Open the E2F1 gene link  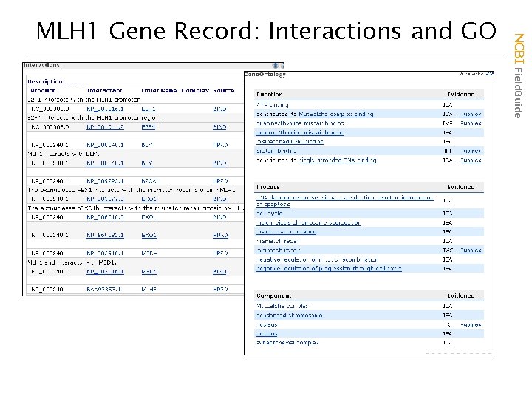tap(149, 109)
